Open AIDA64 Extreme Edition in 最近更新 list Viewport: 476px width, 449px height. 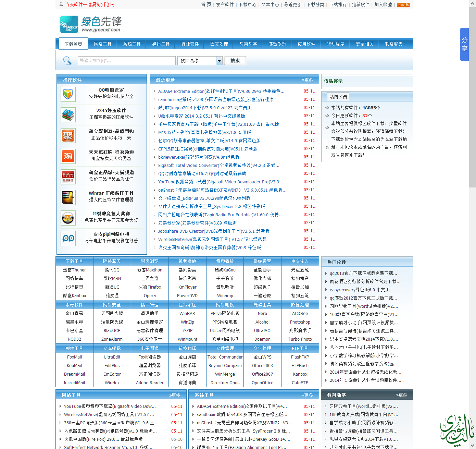point(221,91)
